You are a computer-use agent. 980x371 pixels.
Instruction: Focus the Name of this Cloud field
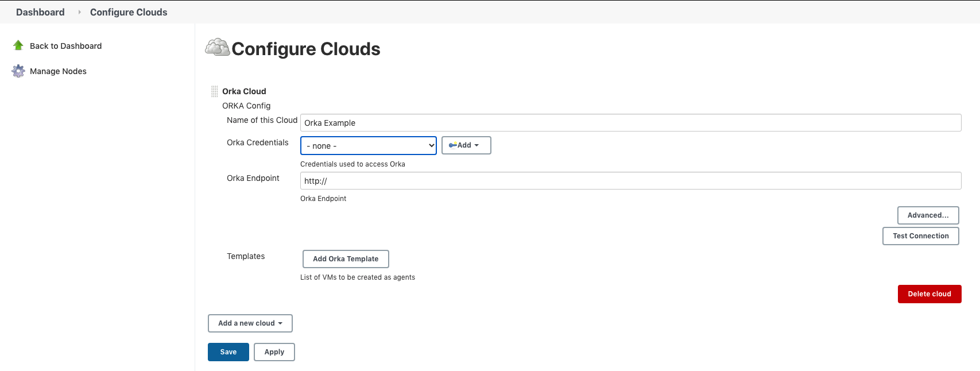pos(630,123)
